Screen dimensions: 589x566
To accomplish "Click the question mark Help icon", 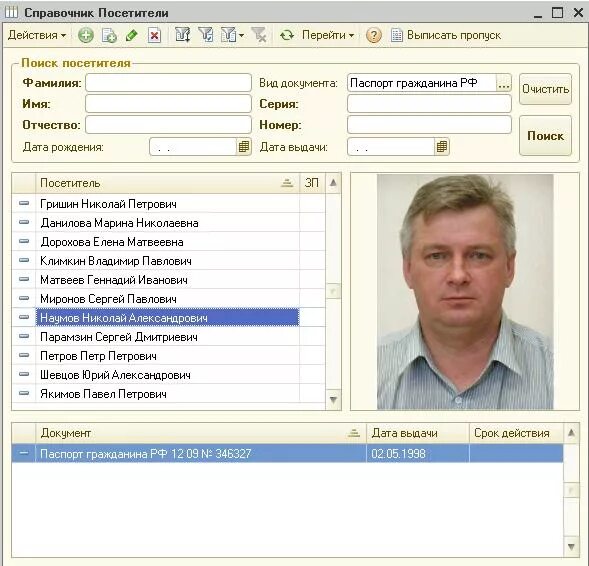I will (373, 35).
